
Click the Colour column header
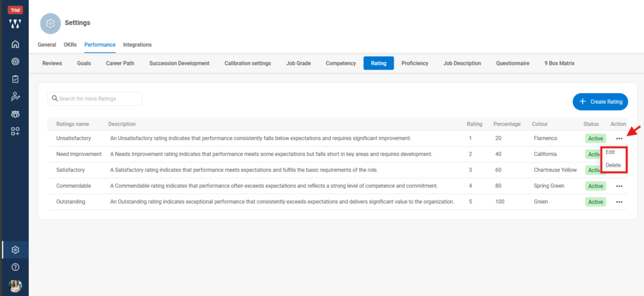point(540,124)
